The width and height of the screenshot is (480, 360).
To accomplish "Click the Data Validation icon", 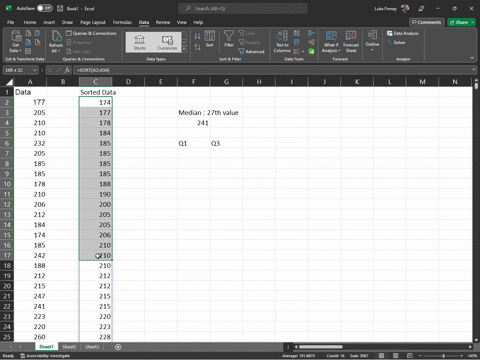I will (x=296, y=51).
